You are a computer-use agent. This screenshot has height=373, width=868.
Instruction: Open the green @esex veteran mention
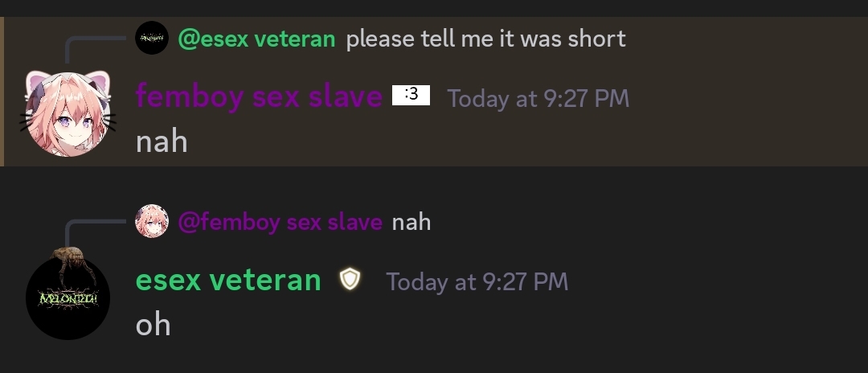pyautogui.click(x=257, y=39)
